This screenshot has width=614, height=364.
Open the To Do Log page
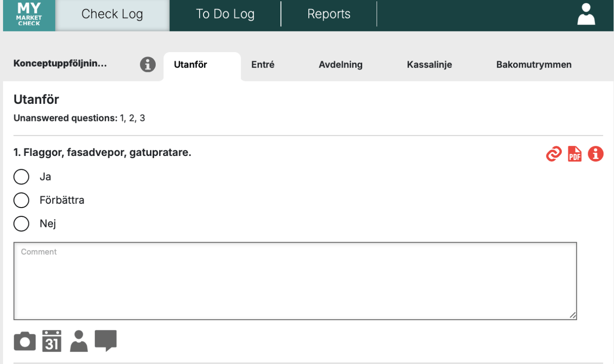pyautogui.click(x=225, y=14)
